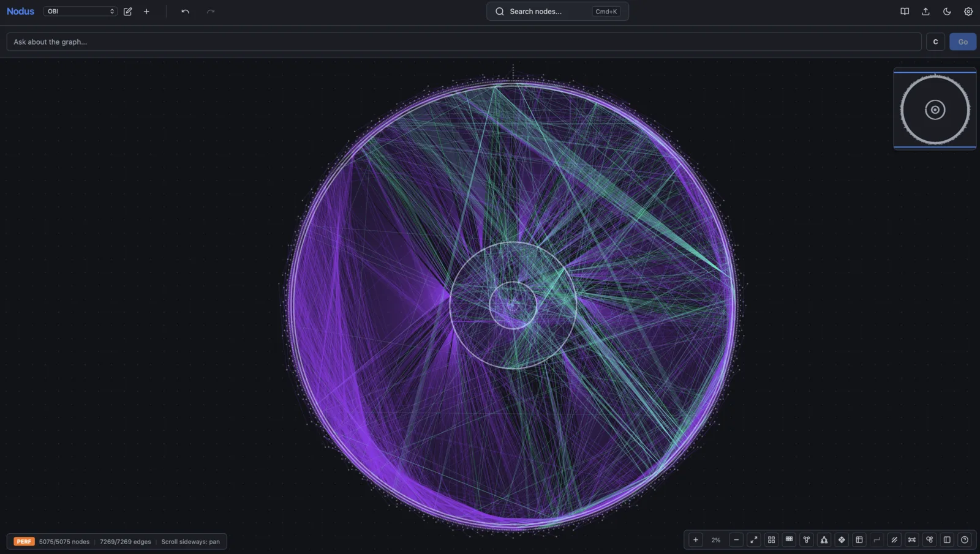The height and width of the screenshot is (554, 980).
Task: Toggle dark mode moon icon
Action: (947, 11)
